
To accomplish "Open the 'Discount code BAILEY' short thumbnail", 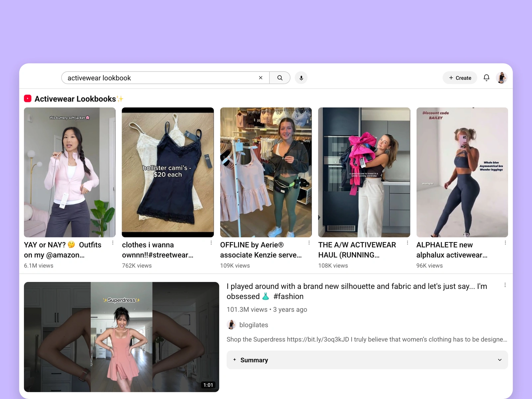I will coord(462,172).
